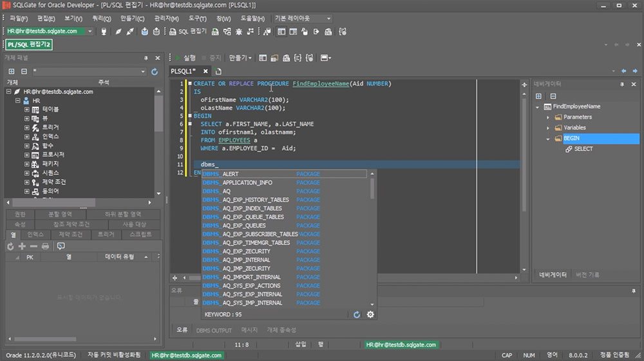Click the refresh icon in the column toolbar
Image resolution: width=644 pixels, height=361 pixels.
(10, 246)
